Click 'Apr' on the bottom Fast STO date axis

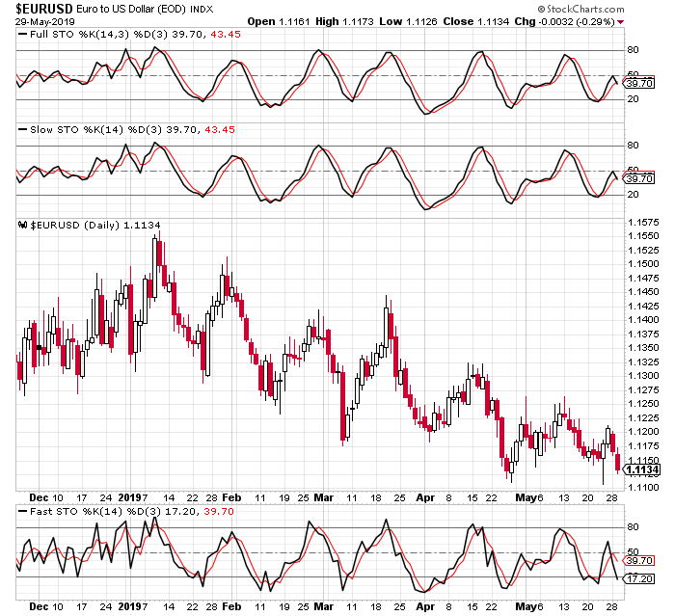[425, 607]
